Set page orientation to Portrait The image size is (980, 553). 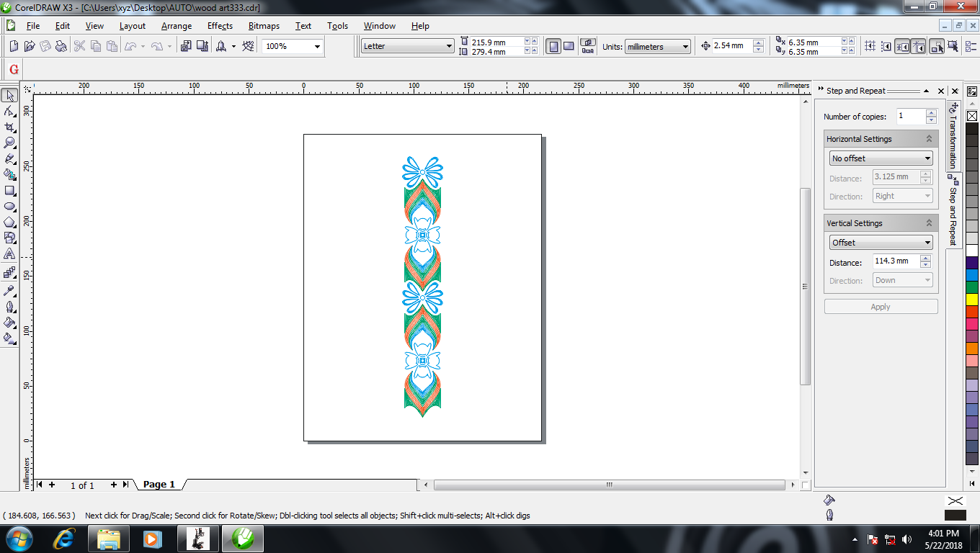point(553,46)
